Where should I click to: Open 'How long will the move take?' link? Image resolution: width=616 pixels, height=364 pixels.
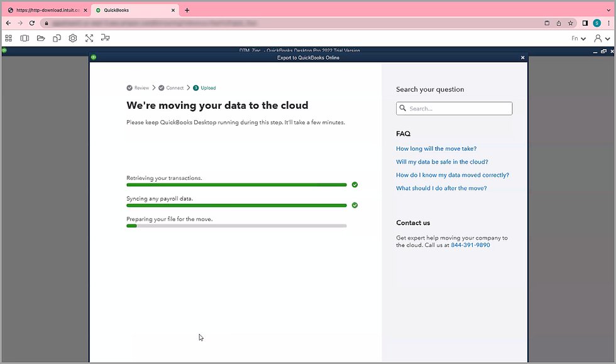[x=436, y=149]
